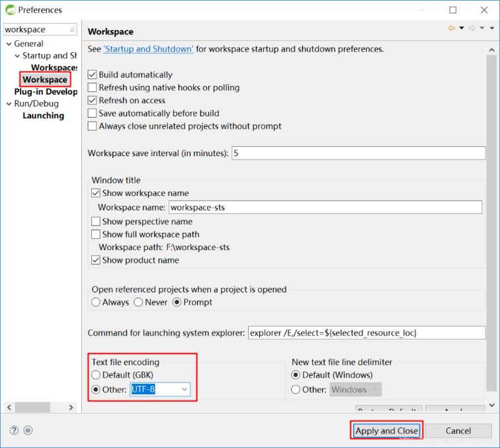Enable Save automatically before build

click(x=92, y=113)
